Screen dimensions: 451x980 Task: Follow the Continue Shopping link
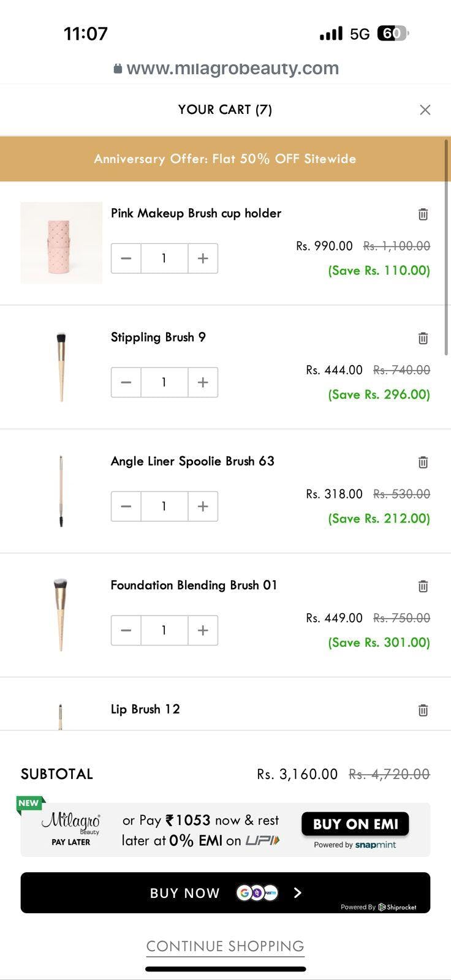pos(225,946)
